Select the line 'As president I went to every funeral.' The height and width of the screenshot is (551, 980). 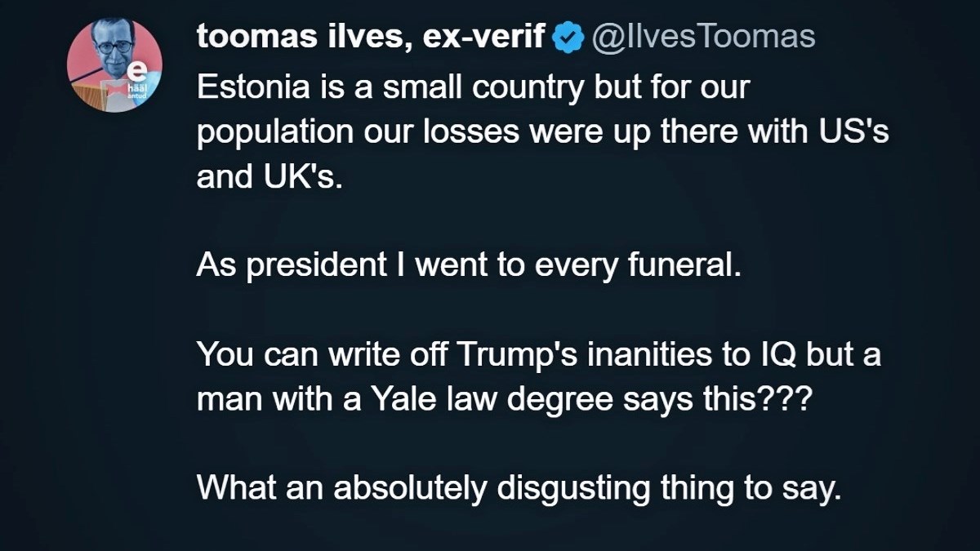pos(469,267)
